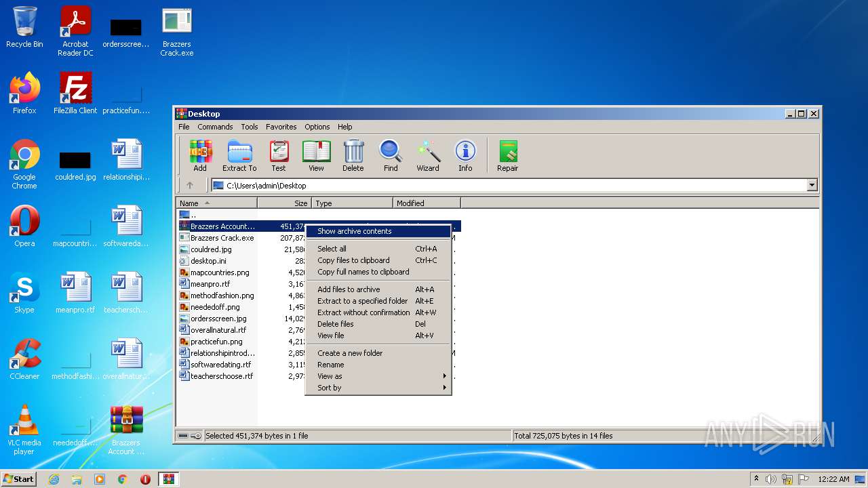This screenshot has width=868, height=488.
Task: Open the Help menu
Action: [345, 127]
